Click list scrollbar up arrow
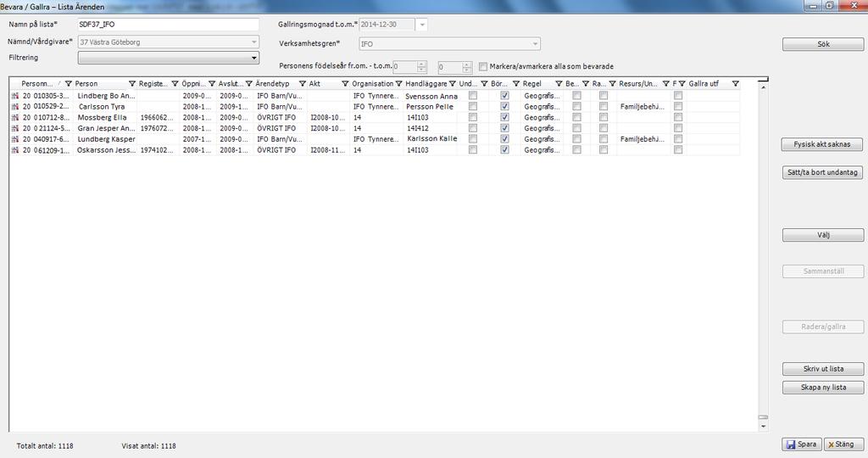 tap(764, 87)
